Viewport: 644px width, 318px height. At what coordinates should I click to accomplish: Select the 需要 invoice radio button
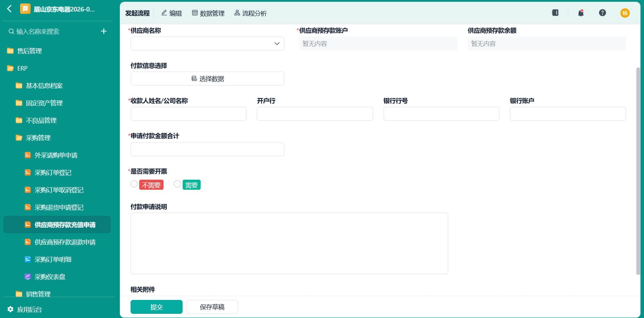coord(177,184)
